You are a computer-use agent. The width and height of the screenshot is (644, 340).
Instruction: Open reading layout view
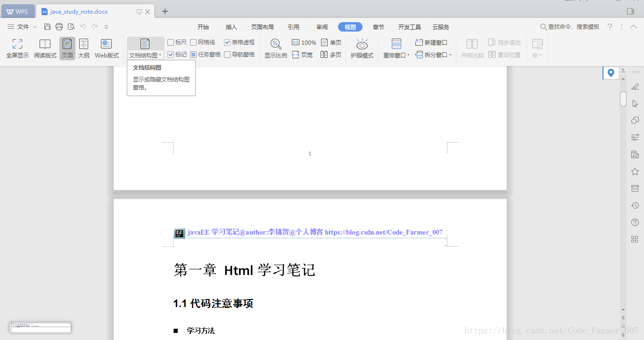click(45, 49)
